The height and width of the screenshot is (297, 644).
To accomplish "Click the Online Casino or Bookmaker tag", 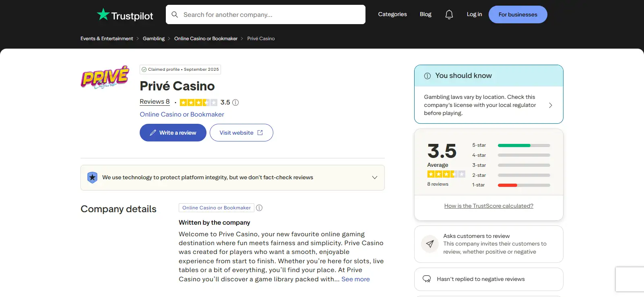I will point(217,208).
